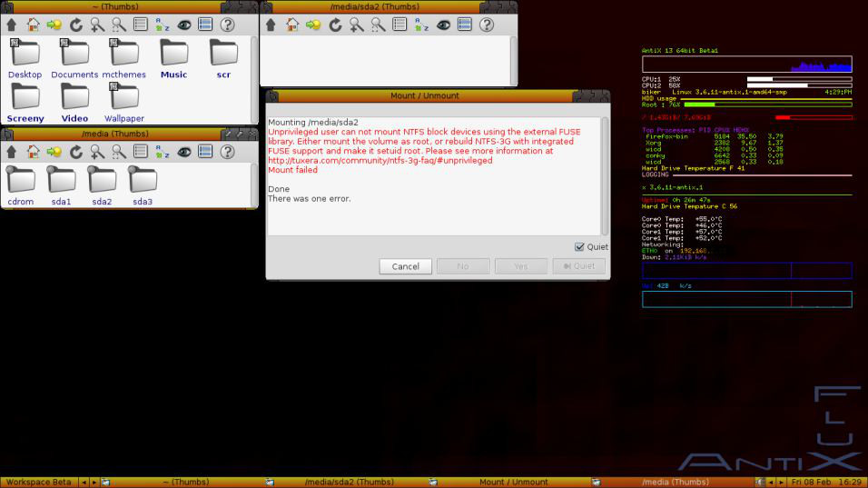This screenshot has height=488, width=868.
Task: Toggle hidden files eye in ~ (Thumbs) window
Action: (183, 25)
